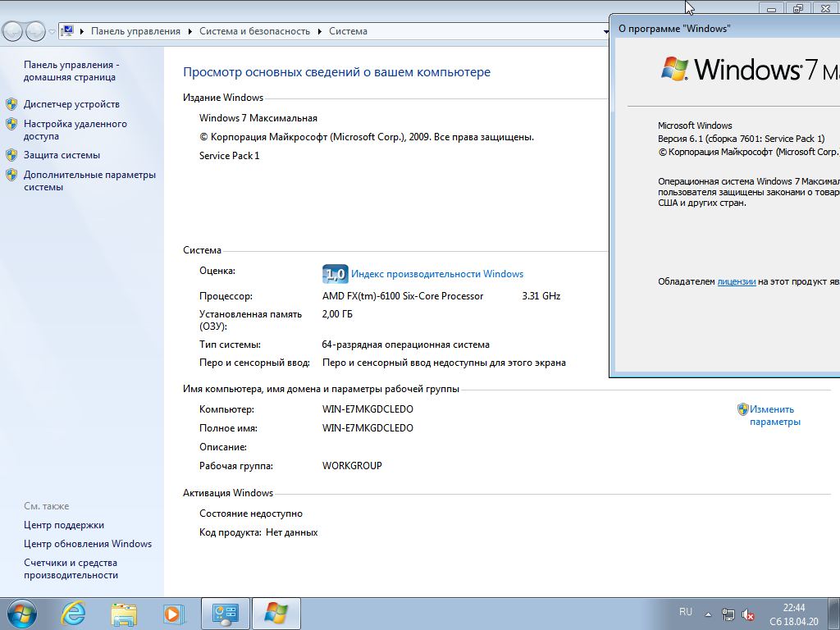The width and height of the screenshot is (840, 630).
Task: Click Версия 6.1 build text in About Windows
Action: [742, 139]
